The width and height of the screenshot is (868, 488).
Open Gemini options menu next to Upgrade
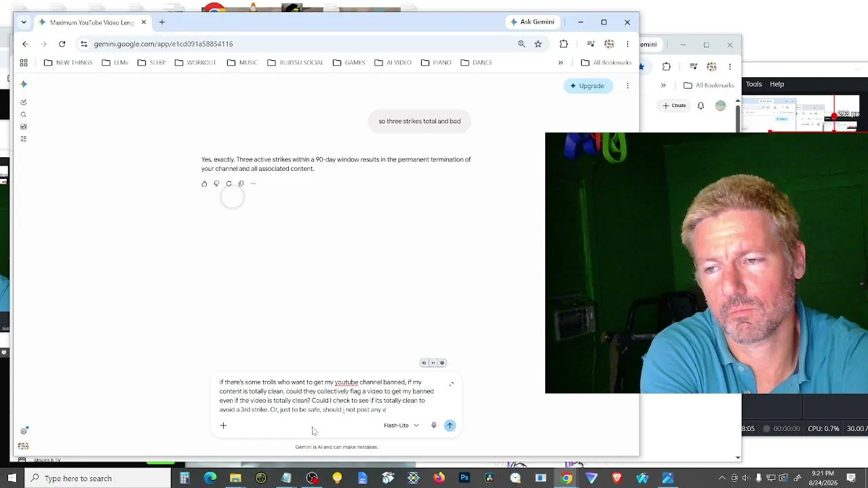pyautogui.click(x=627, y=86)
